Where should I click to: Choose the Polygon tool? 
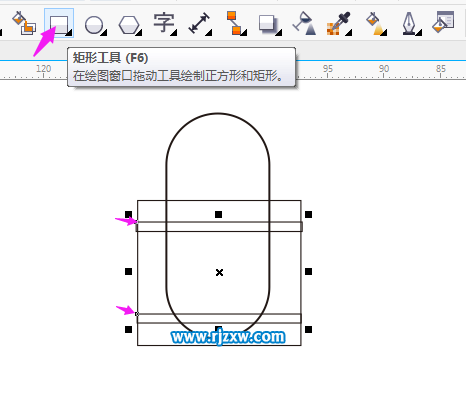(x=129, y=25)
